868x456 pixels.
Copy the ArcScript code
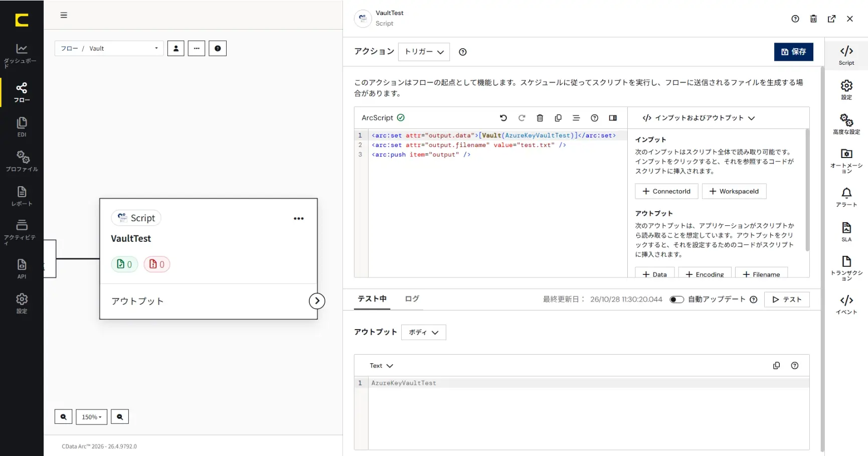[x=558, y=118]
